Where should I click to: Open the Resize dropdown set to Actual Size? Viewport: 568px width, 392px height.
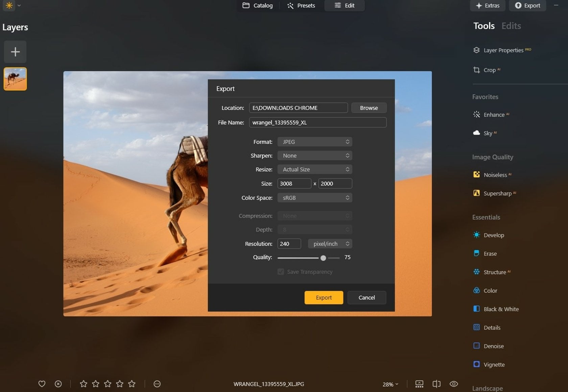pyautogui.click(x=314, y=169)
